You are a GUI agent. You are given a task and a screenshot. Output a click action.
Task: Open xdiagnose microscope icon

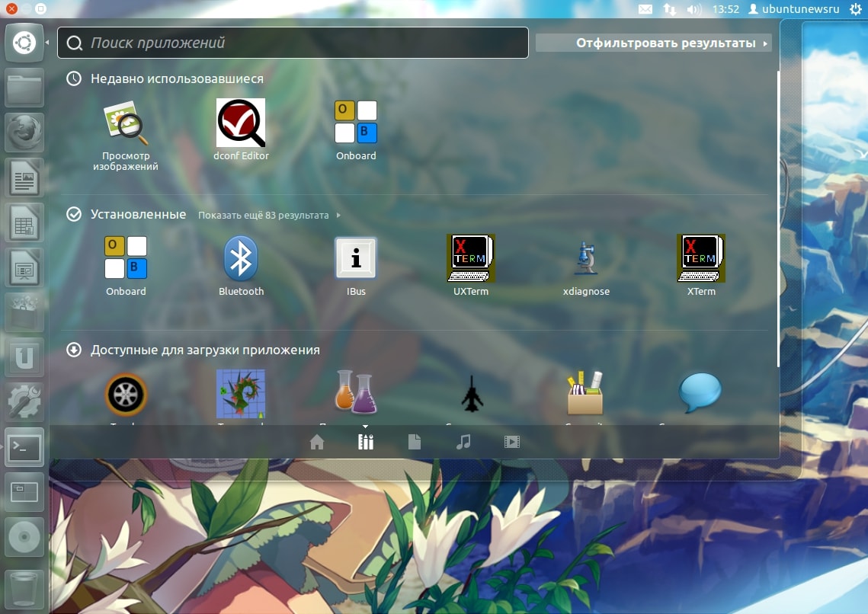[x=586, y=266]
